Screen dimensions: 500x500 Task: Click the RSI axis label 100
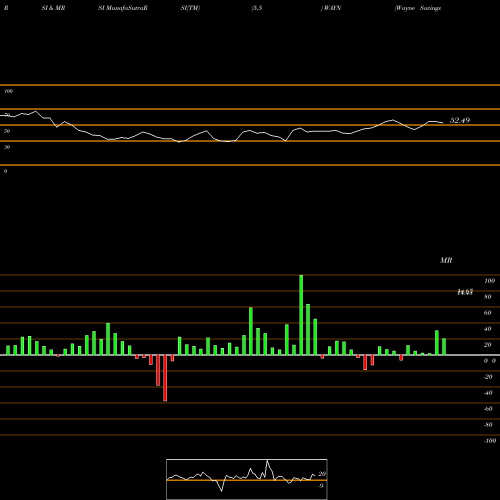tap(9, 91)
